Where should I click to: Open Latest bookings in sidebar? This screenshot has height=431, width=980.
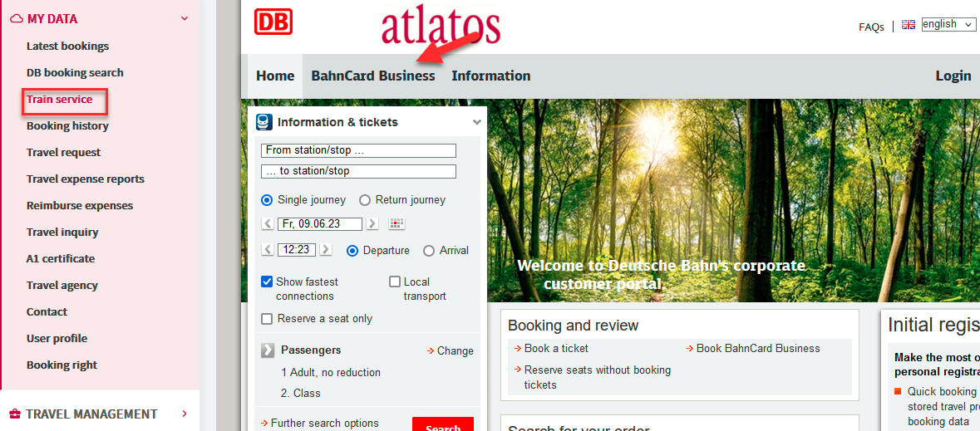coord(67,47)
